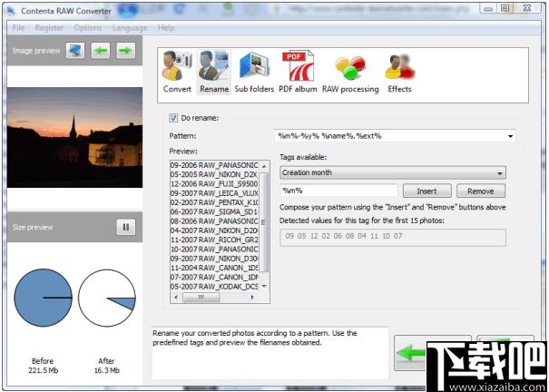Click the preview list vertical scrollbar thumb
The image size is (549, 392).
[x=264, y=222]
